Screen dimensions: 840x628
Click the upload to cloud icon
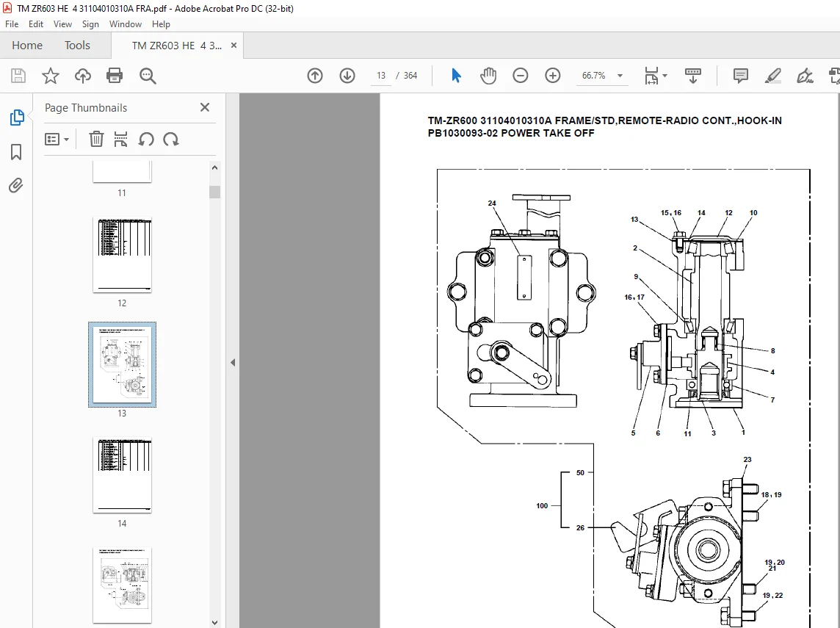point(82,76)
